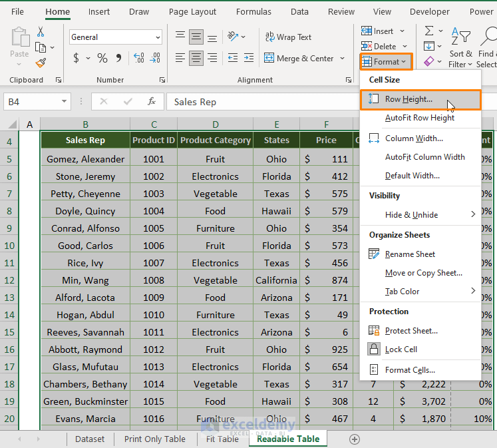497x448 pixels.
Task: Click the Cut scissors icon
Action: (41, 32)
